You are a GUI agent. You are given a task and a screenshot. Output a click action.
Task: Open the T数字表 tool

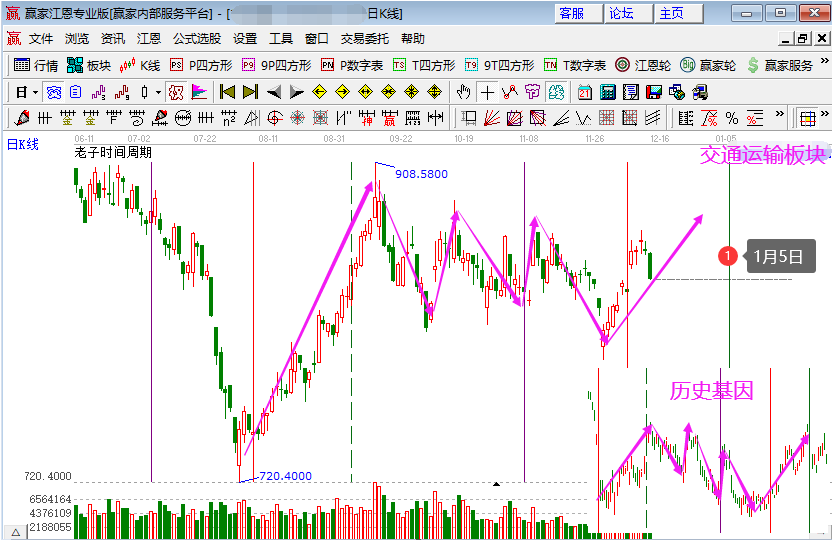tap(575, 65)
